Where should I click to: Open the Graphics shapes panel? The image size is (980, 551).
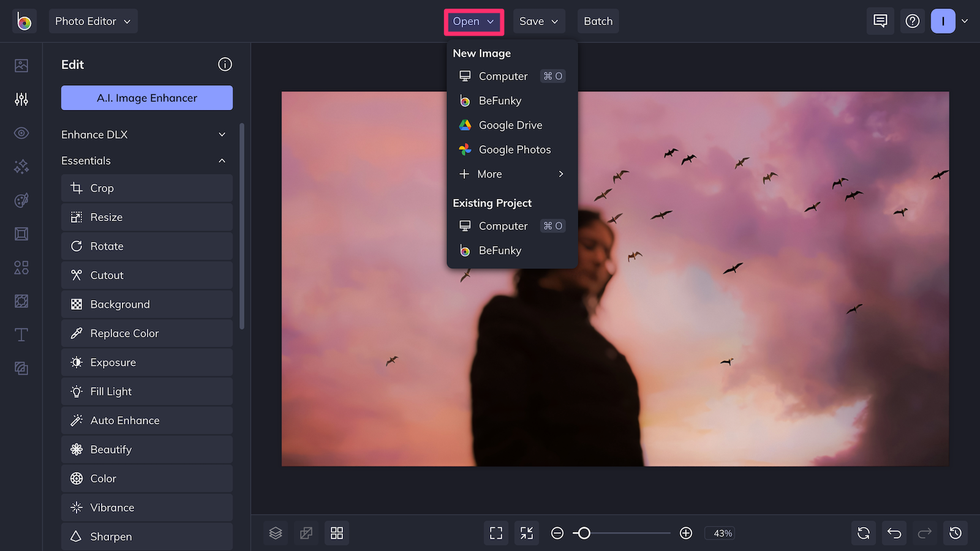21,268
